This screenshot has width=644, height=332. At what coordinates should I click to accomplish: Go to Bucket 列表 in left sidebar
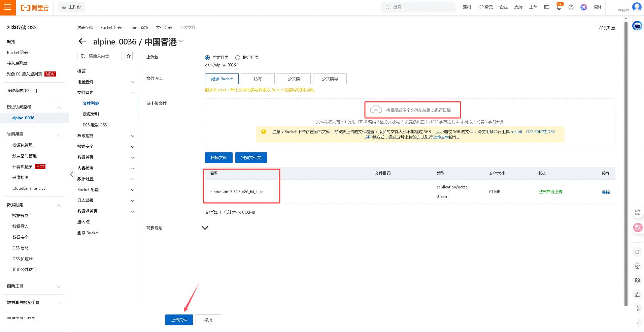click(x=18, y=53)
